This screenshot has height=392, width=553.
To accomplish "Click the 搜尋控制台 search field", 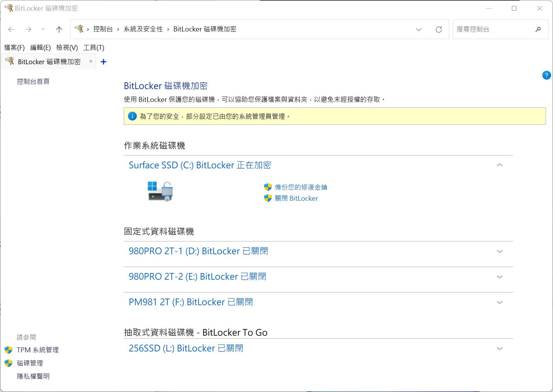I will pyautogui.click(x=493, y=29).
